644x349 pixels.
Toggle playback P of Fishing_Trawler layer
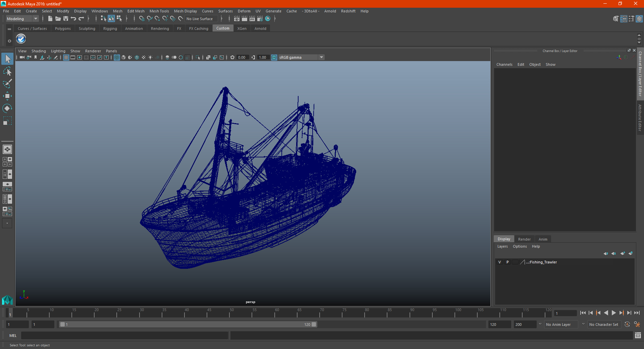point(507,262)
